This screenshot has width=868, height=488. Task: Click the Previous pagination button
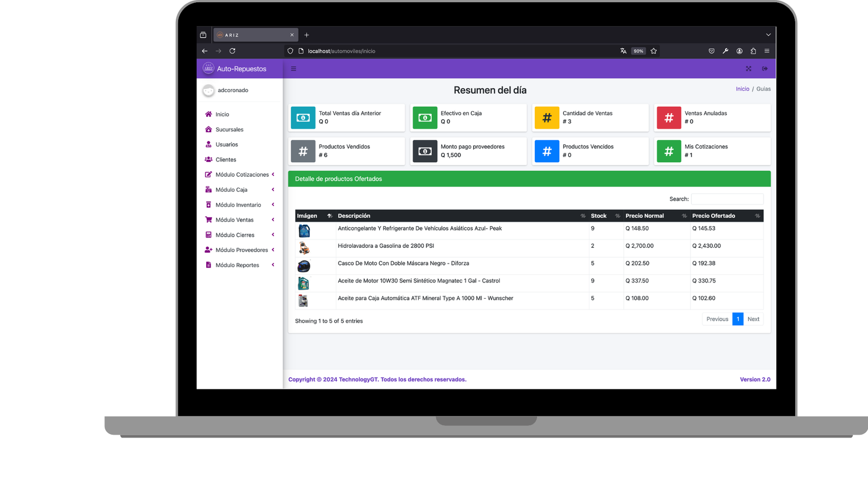coord(717,319)
